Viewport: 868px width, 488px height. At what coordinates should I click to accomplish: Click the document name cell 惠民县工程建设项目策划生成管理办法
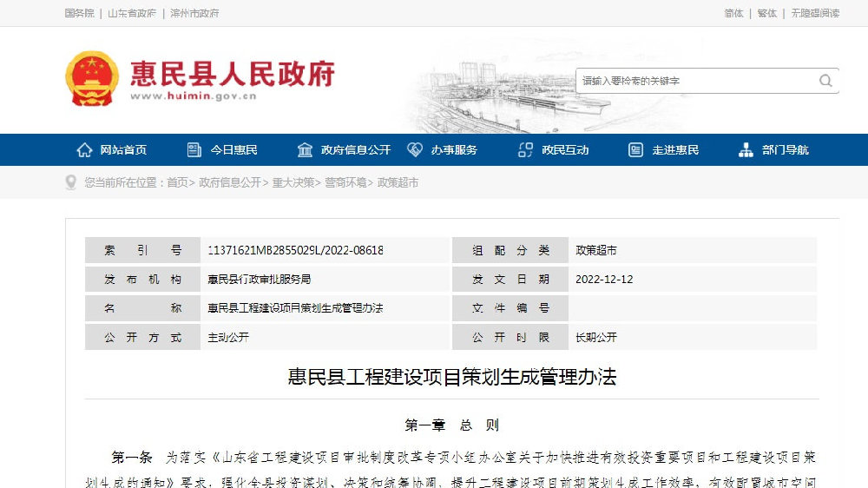tap(295, 308)
